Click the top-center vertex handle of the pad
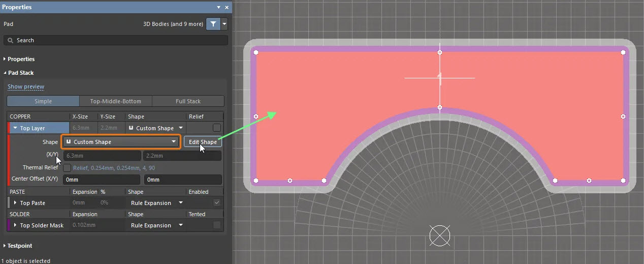This screenshot has height=264, width=644. point(440,52)
